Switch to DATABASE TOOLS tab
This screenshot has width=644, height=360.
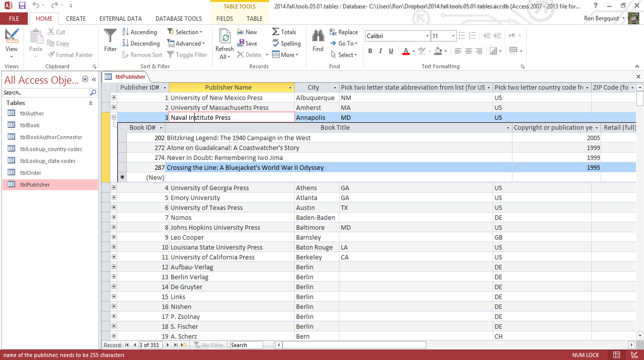(179, 18)
